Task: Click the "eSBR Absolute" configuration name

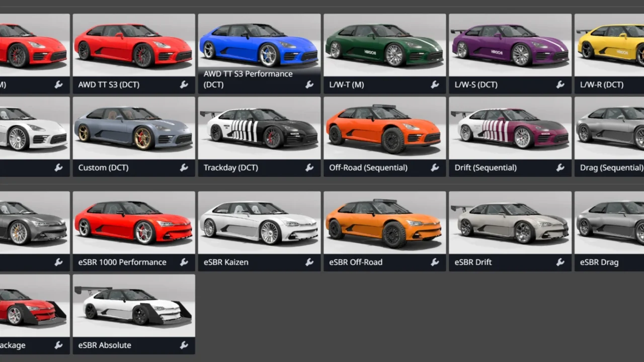Action: point(105,345)
